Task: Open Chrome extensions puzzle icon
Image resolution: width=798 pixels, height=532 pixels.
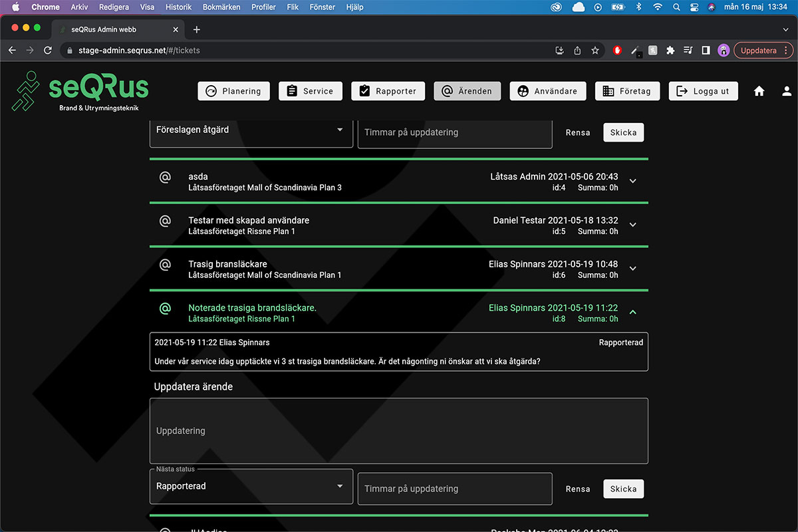Action: click(670, 51)
